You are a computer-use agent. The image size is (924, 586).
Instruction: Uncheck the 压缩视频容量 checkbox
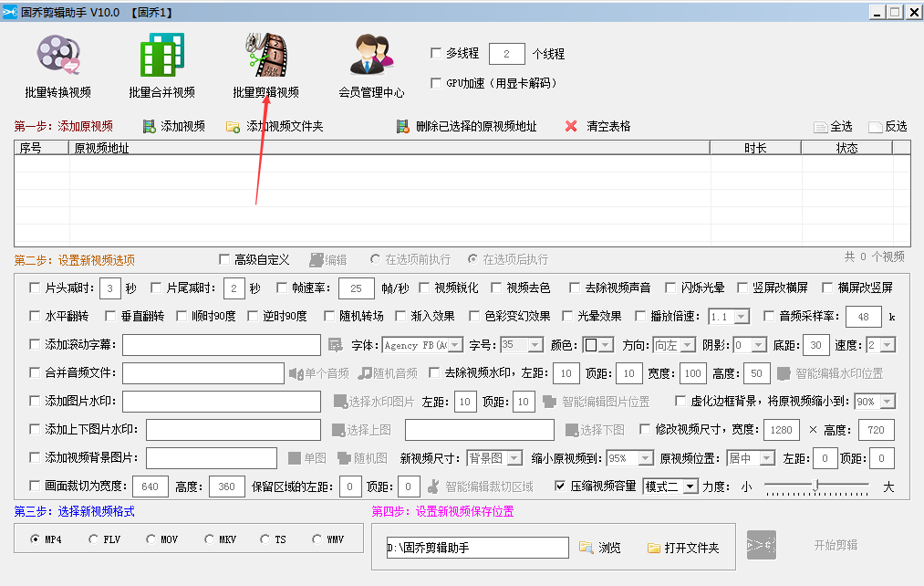point(560,486)
